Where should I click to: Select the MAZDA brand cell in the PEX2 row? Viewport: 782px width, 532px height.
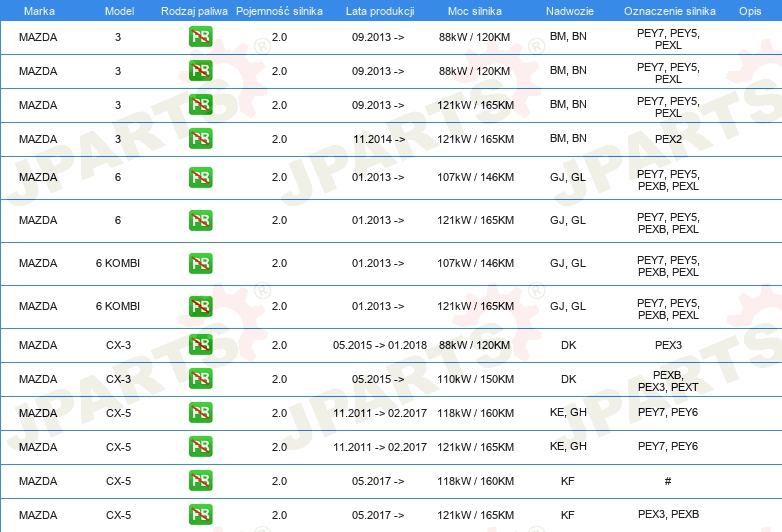click(38, 139)
